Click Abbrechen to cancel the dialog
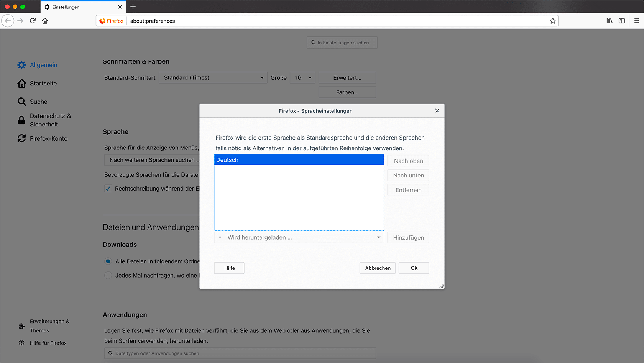 pyautogui.click(x=378, y=268)
